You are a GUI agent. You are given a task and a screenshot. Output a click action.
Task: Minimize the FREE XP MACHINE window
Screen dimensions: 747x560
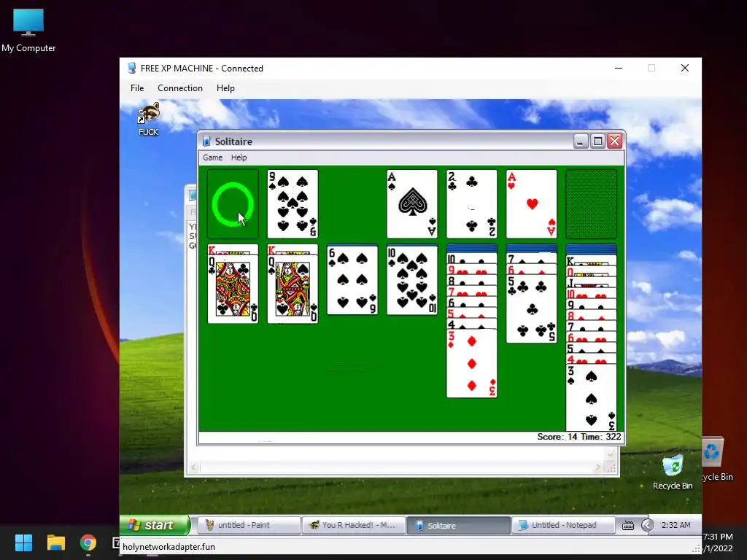(x=619, y=68)
